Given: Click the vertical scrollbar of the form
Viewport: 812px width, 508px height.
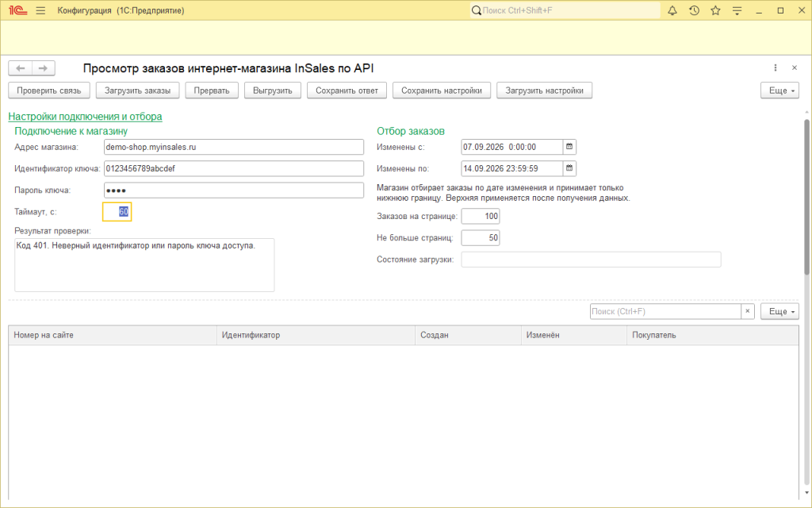Looking at the screenshot, I should 806,197.
